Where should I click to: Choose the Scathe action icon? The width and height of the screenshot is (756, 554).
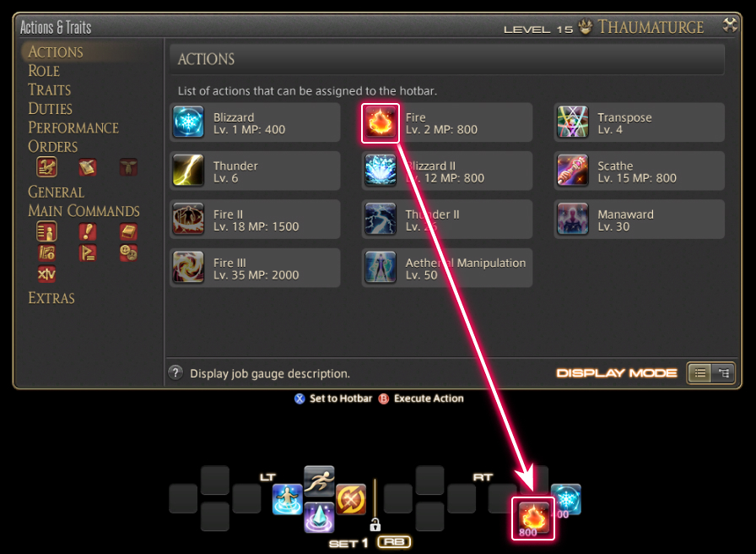coord(572,171)
